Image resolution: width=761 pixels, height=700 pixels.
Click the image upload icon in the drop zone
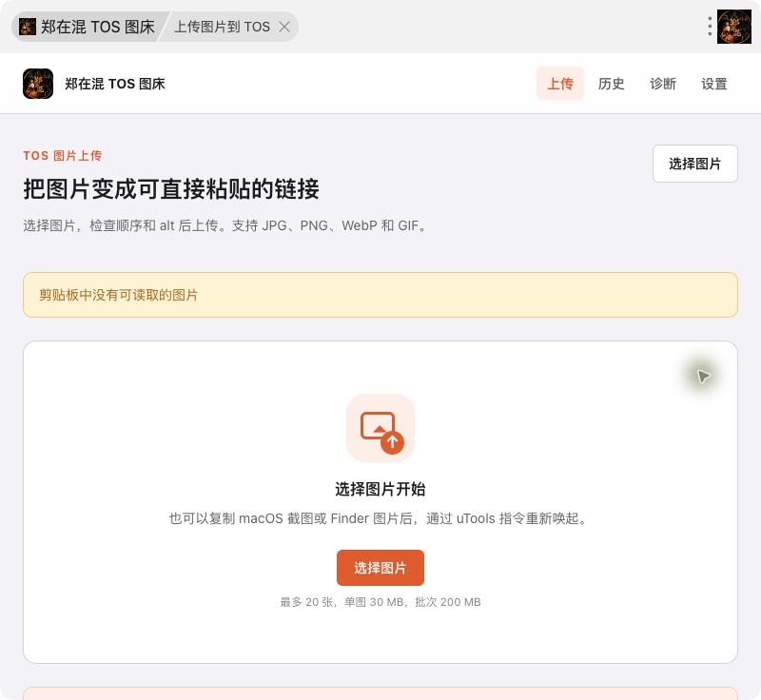[x=380, y=428]
